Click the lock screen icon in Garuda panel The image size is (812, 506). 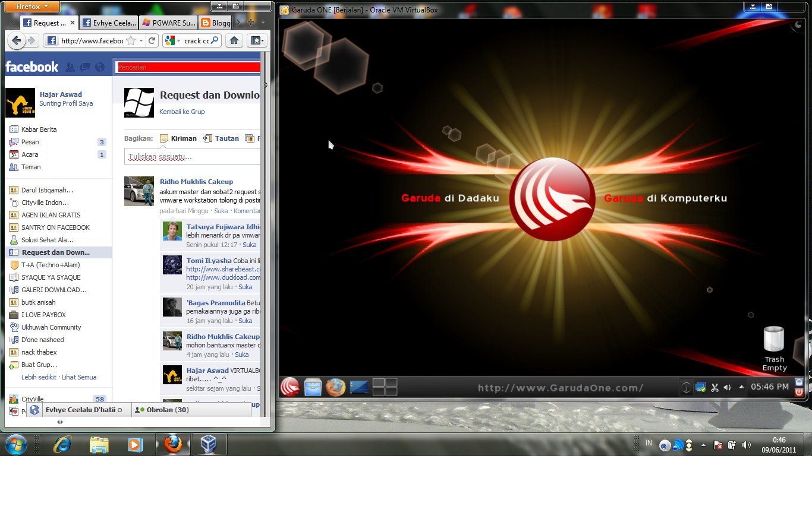coord(799,382)
